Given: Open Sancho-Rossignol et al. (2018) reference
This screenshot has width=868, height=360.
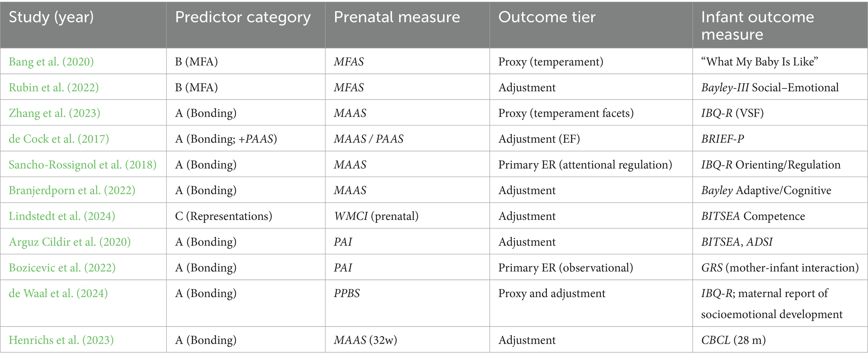Looking at the screenshot, I should pos(83,164).
